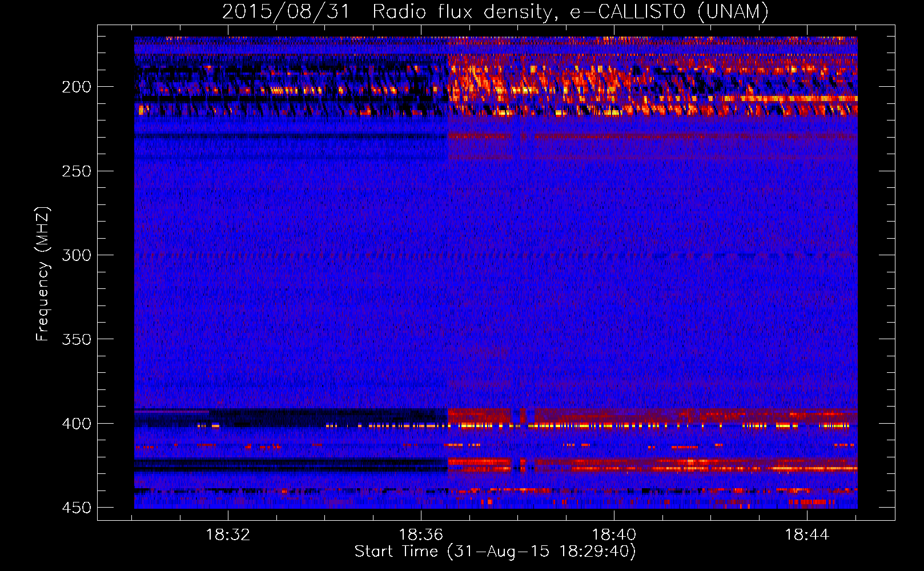Click the 250 frequency tick label
The image size is (924, 571).
(77, 171)
